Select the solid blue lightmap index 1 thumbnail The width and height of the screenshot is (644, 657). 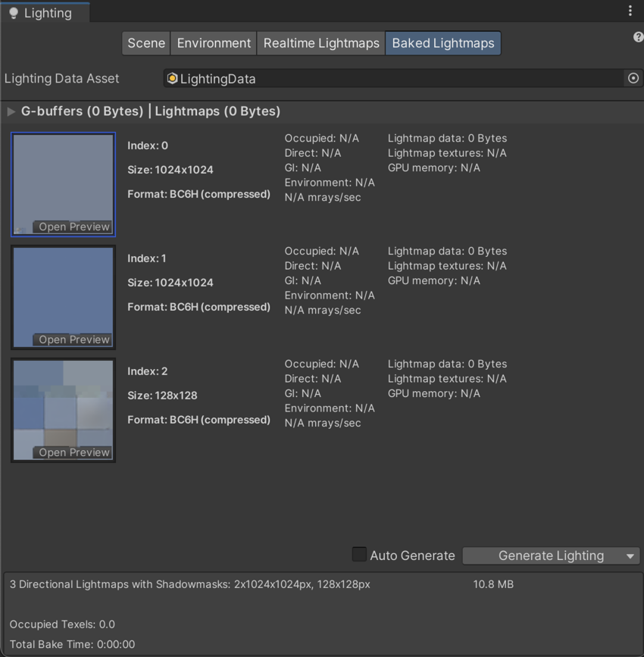pos(63,289)
